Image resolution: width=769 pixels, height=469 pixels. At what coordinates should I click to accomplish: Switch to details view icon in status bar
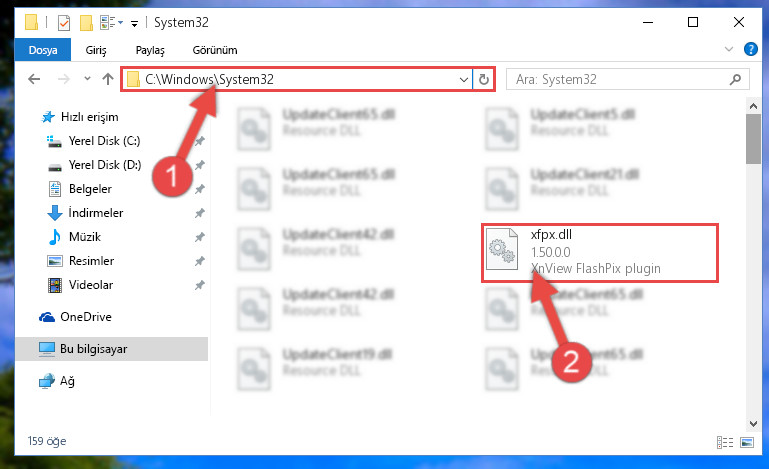724,443
